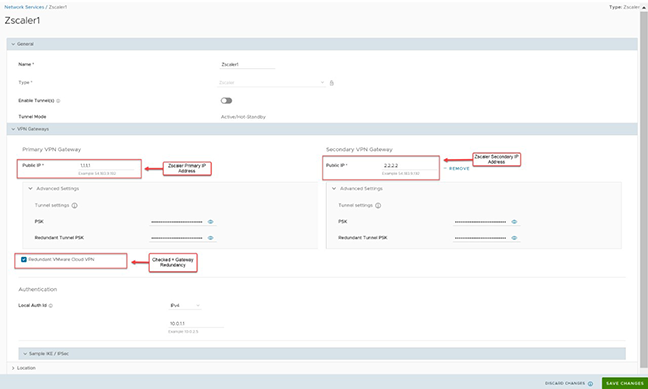Expand the Location section

coord(13,368)
